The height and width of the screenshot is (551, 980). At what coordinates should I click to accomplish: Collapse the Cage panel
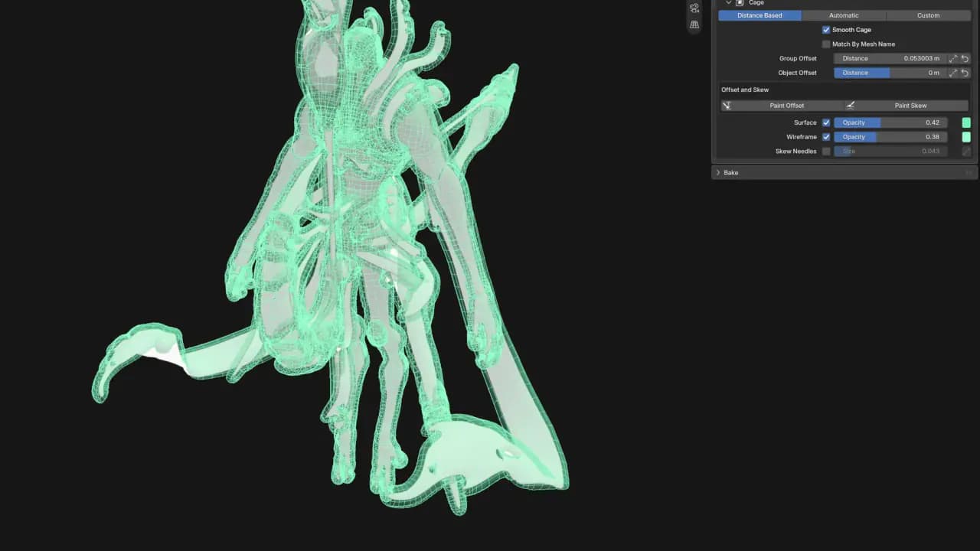729,3
